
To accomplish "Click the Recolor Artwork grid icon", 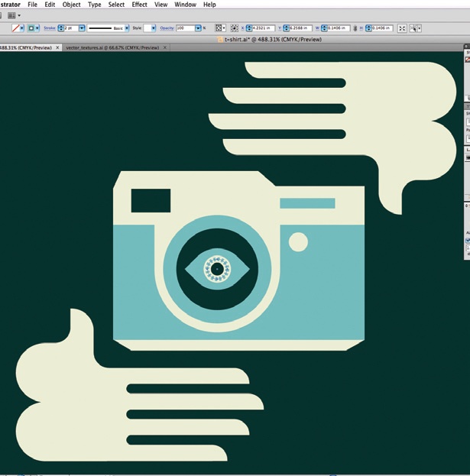I will click(x=219, y=28).
